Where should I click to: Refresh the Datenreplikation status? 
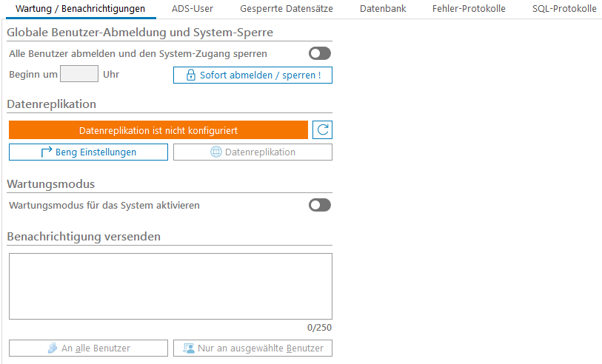click(x=322, y=130)
